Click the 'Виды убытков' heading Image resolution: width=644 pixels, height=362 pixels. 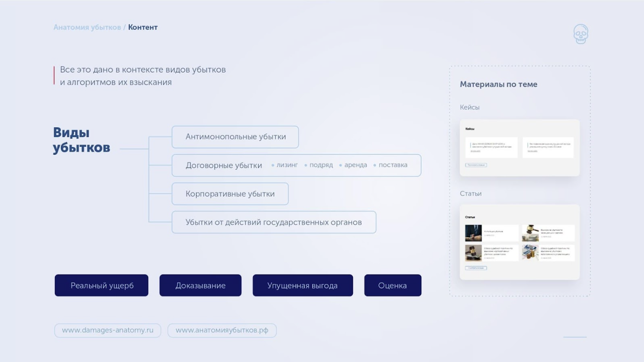pyautogui.click(x=82, y=140)
